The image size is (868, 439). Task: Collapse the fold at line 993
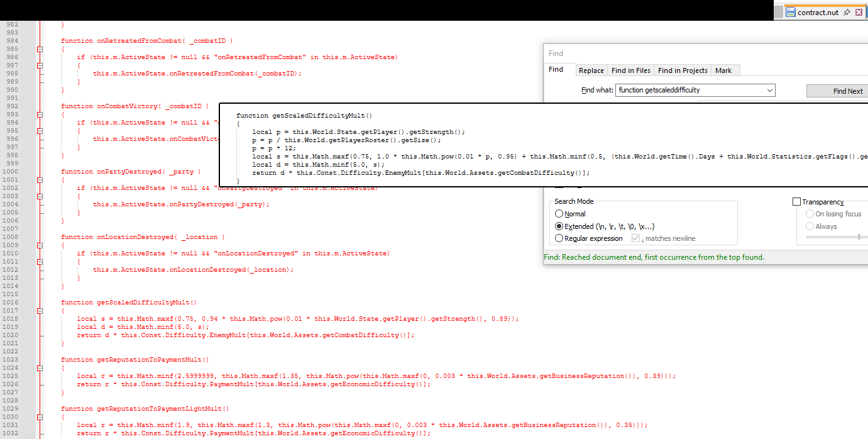pos(39,114)
